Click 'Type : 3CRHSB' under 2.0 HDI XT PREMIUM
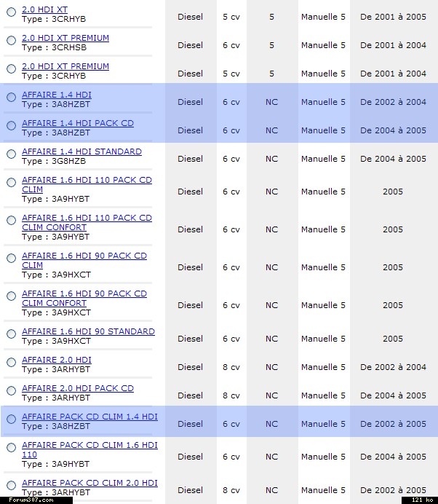438x504 pixels. click(55, 47)
